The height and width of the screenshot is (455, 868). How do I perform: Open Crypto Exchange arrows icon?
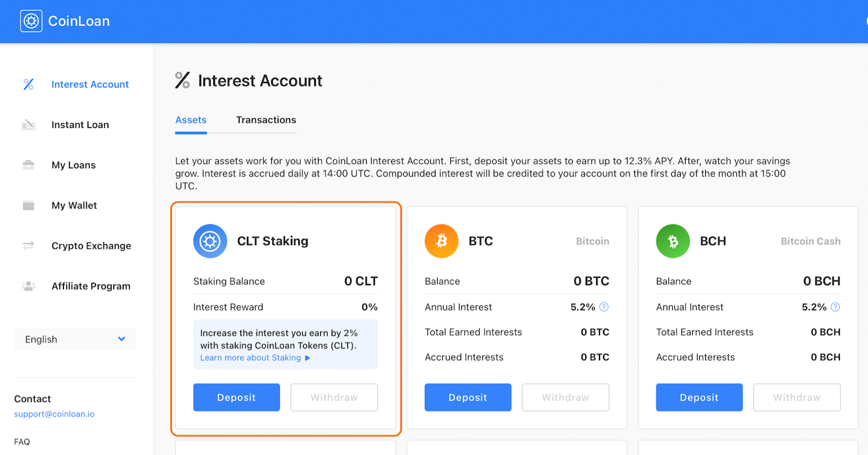tap(29, 245)
